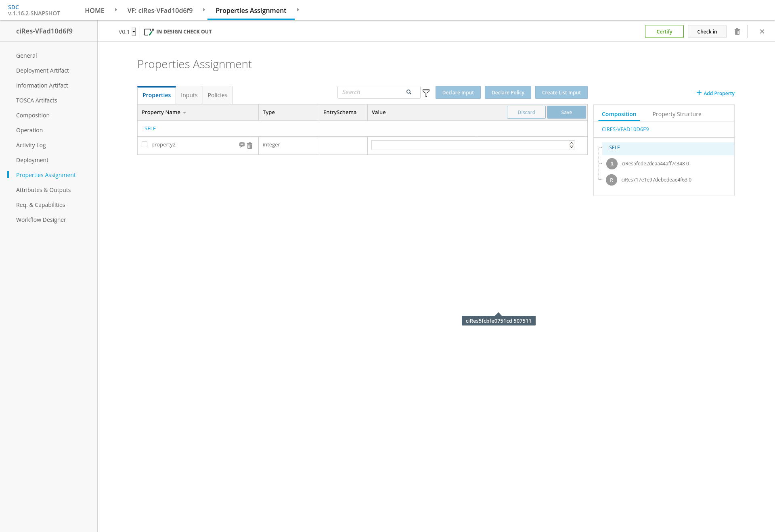The image size is (775, 532).
Task: Tick the property2 checkbox
Action: (x=145, y=144)
